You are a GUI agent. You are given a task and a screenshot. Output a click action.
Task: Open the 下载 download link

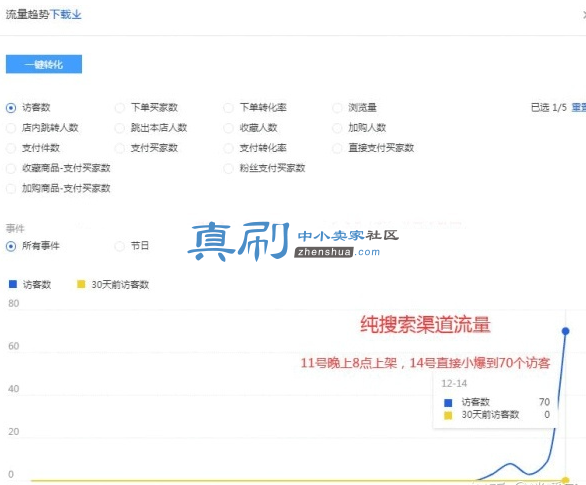click(x=65, y=14)
